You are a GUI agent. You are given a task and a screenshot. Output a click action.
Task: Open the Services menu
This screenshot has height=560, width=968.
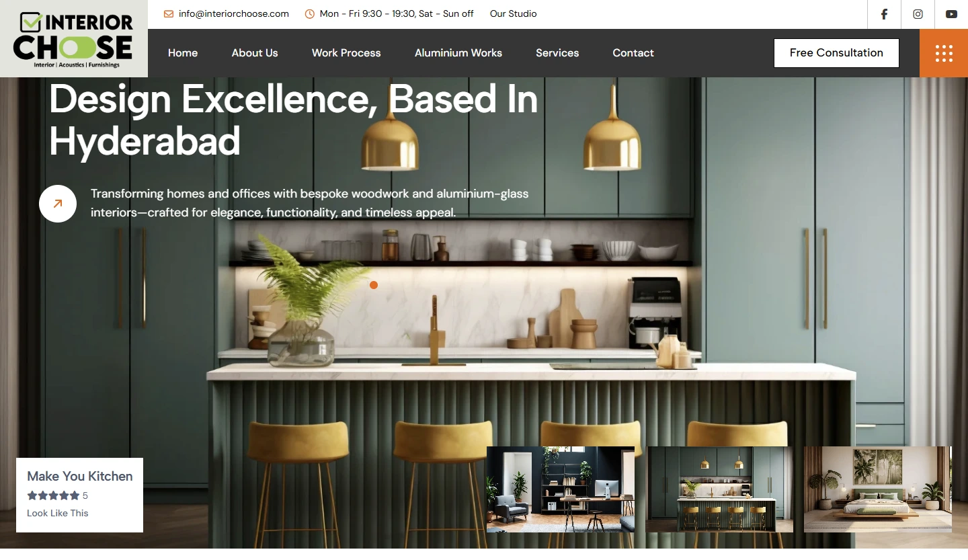557,53
